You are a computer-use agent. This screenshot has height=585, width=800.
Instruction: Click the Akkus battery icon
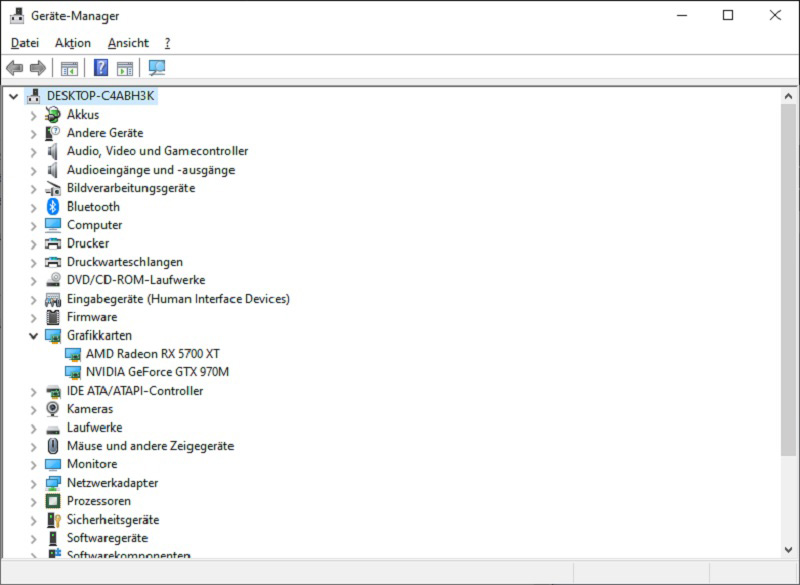(x=53, y=115)
